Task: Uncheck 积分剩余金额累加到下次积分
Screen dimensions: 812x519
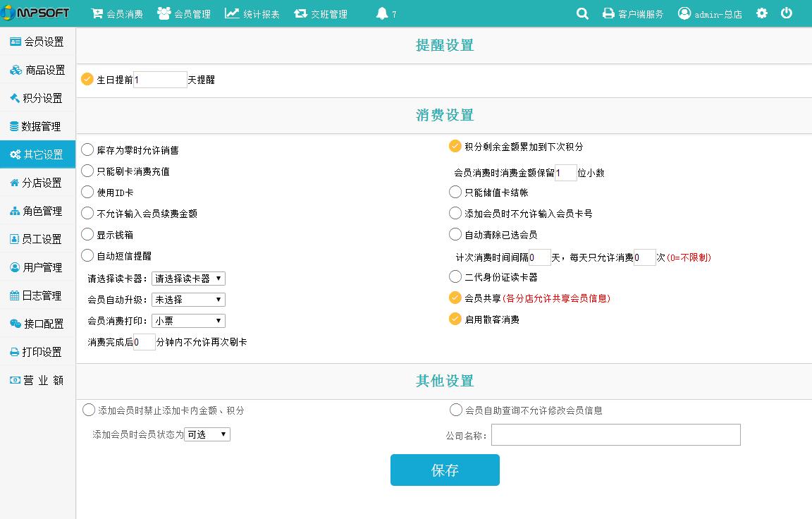Action: (455, 146)
